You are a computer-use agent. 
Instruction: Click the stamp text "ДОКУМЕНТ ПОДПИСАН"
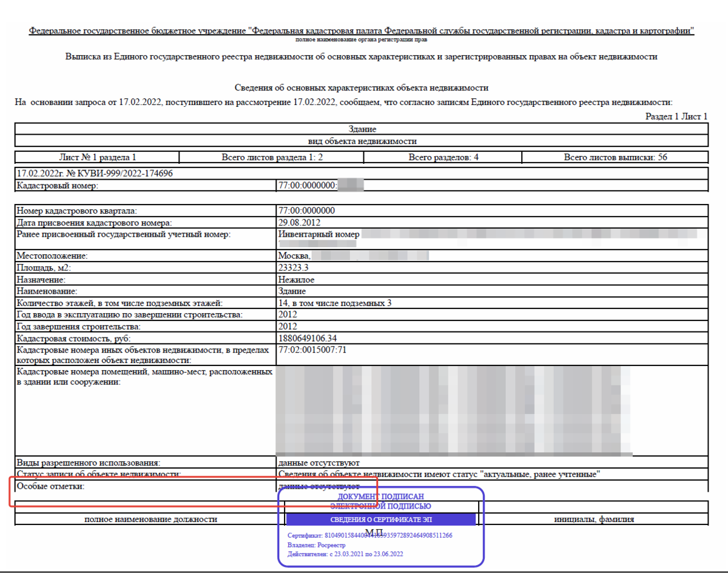point(380,497)
